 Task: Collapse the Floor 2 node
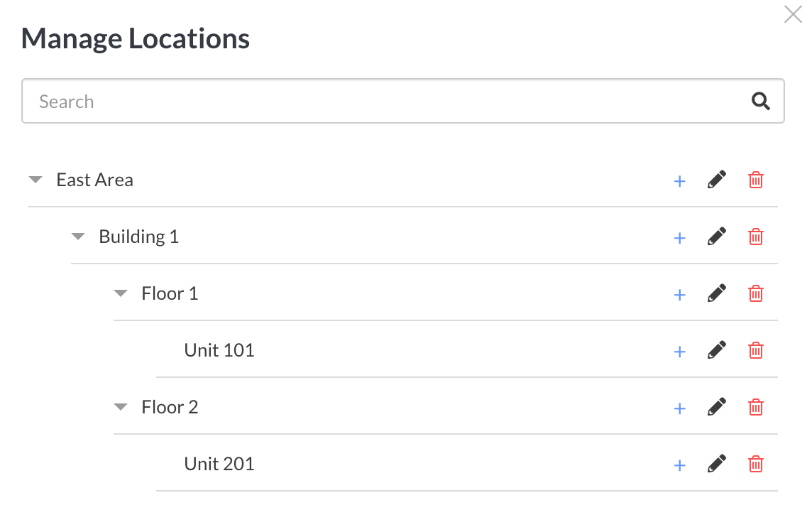click(121, 407)
